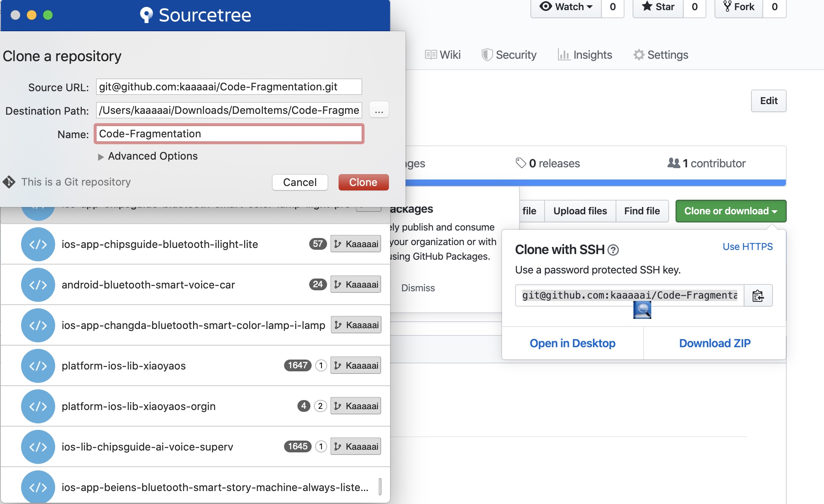Expand Advanced Options disclosure triangle
824x504 pixels.
coord(101,157)
